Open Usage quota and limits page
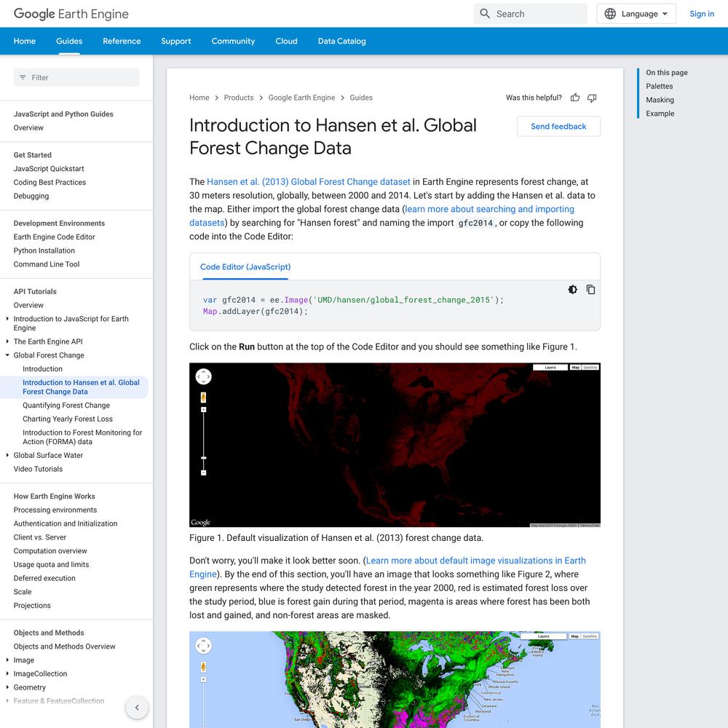728x728 pixels. point(51,565)
